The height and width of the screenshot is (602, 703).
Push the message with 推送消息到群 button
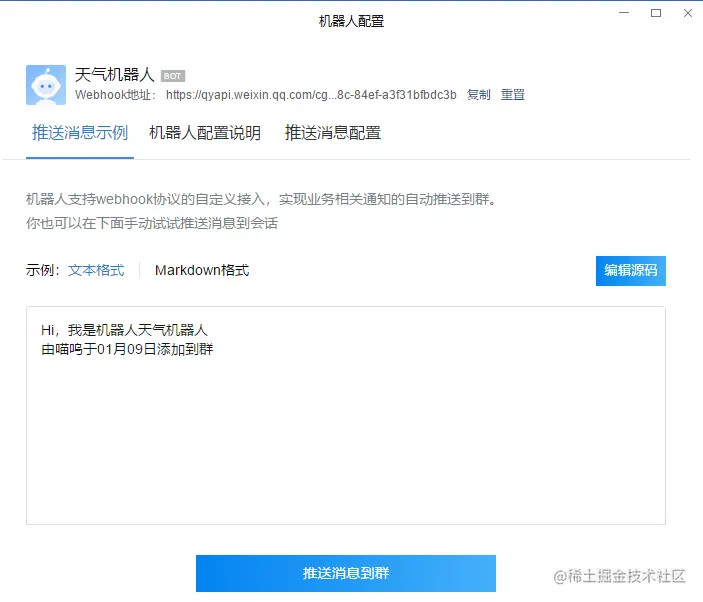[x=346, y=573]
